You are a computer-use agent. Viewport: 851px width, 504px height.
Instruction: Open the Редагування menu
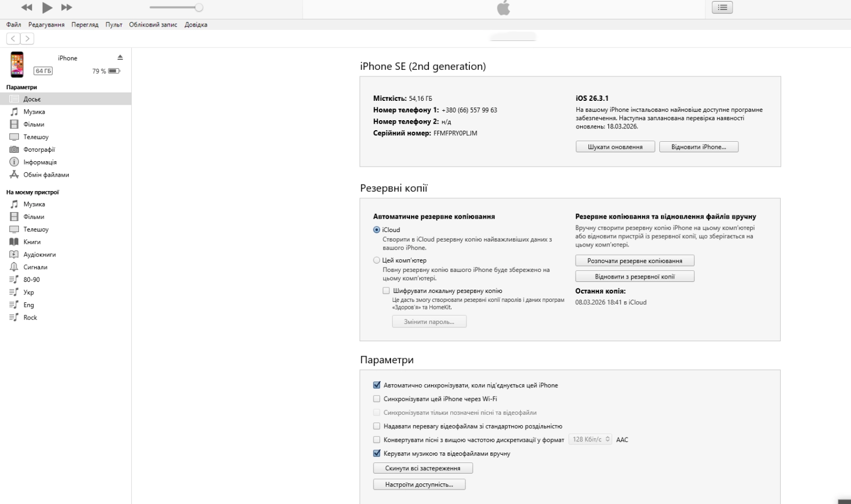tap(47, 24)
